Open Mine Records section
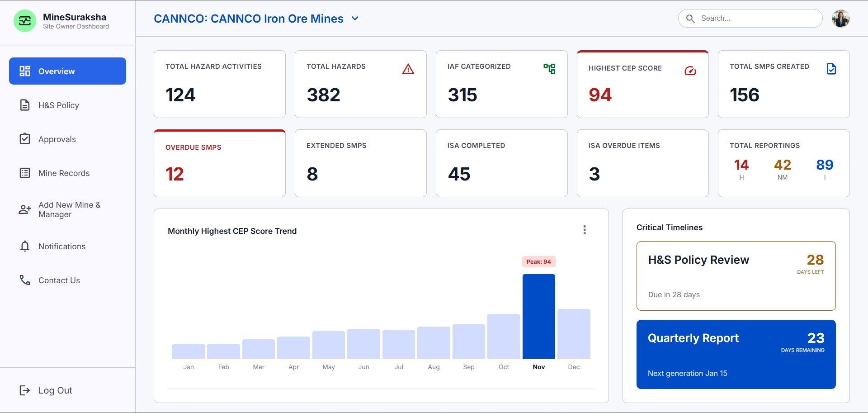 (x=67, y=173)
